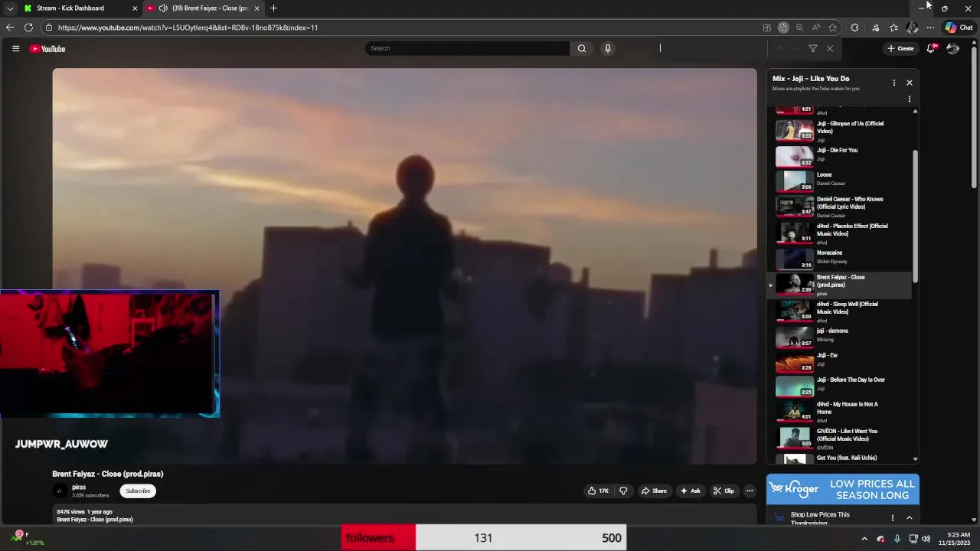Click playlist scrollbar down arrow
Viewport: 980px width, 551px height.
915,459
